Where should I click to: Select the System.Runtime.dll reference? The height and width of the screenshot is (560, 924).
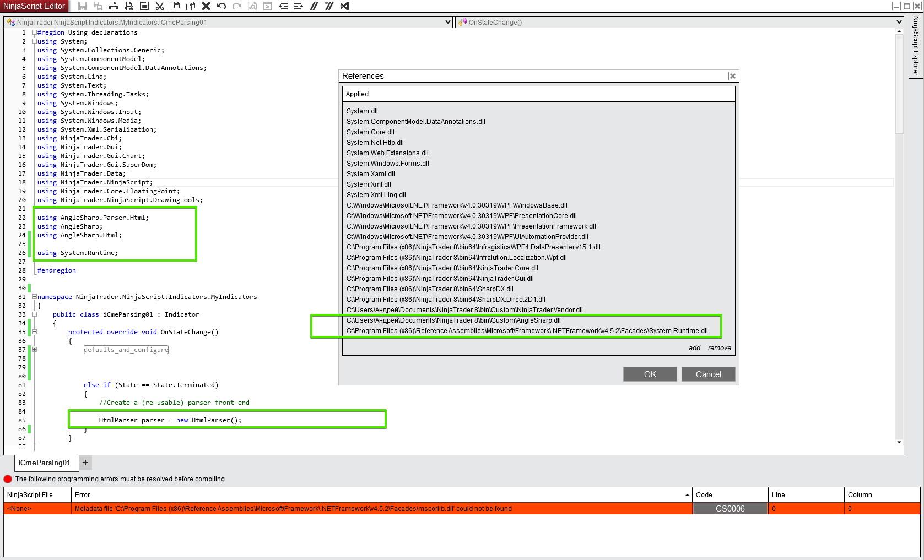[x=527, y=331]
